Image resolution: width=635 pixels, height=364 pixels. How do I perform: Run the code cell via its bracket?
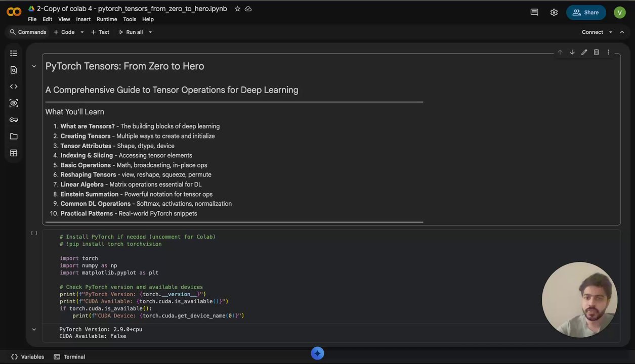click(34, 233)
